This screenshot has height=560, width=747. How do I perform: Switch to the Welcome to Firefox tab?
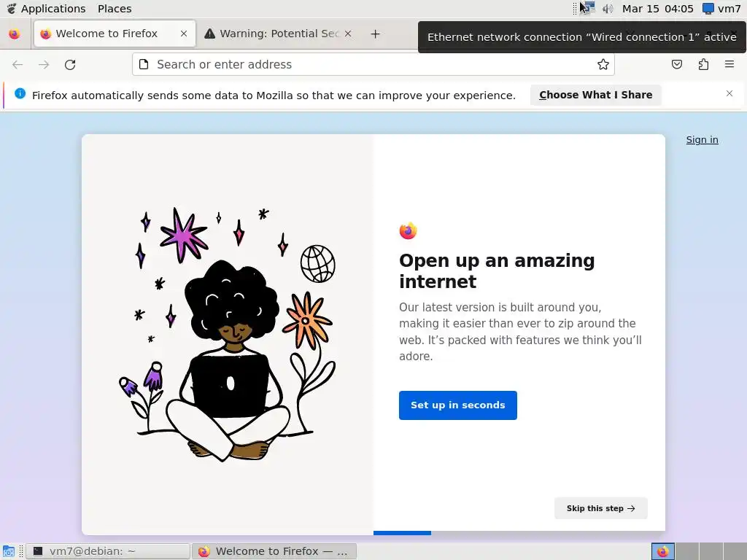pos(115,34)
